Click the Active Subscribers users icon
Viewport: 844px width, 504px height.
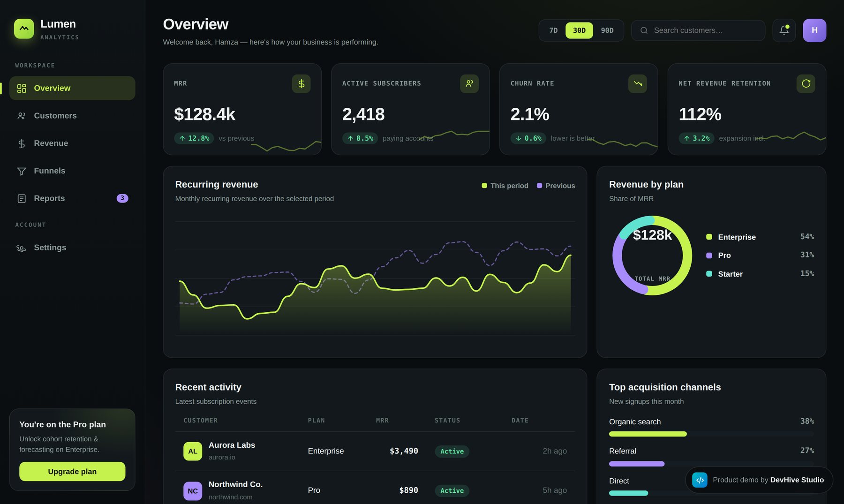click(469, 83)
